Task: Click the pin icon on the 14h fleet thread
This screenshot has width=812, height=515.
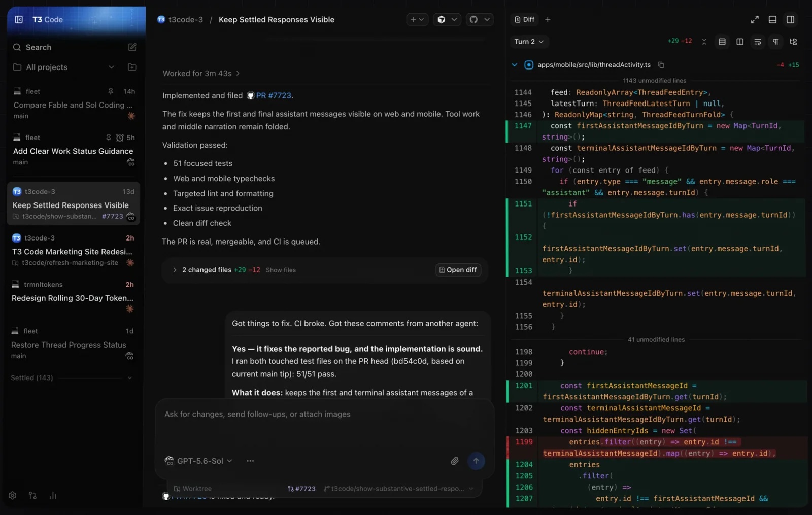Action: click(110, 91)
